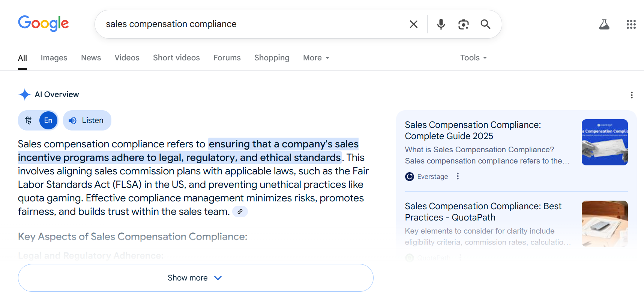The height and width of the screenshot is (297, 644).
Task: Click snippet 'What is Sales Compensation Compliance?'
Action: (x=479, y=150)
